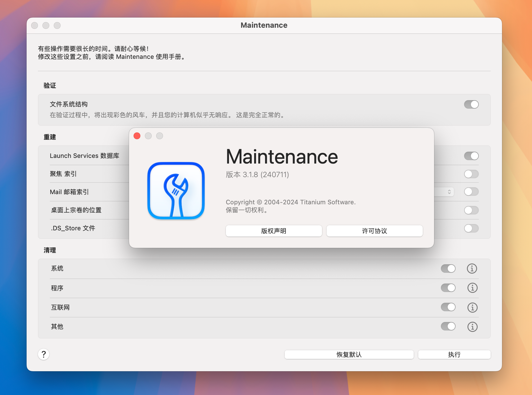This screenshot has height=395, width=532.
Task: Toggle the 其他 cleanup switch
Action: coord(448,326)
